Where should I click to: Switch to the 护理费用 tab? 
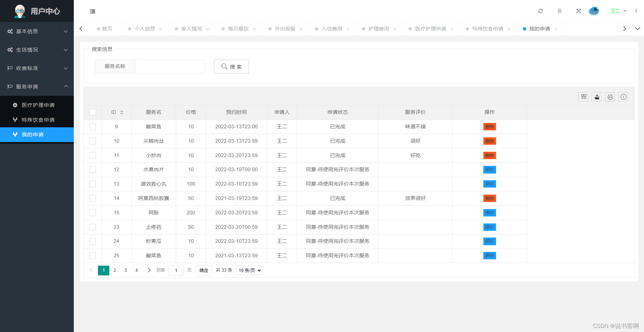[x=378, y=29]
